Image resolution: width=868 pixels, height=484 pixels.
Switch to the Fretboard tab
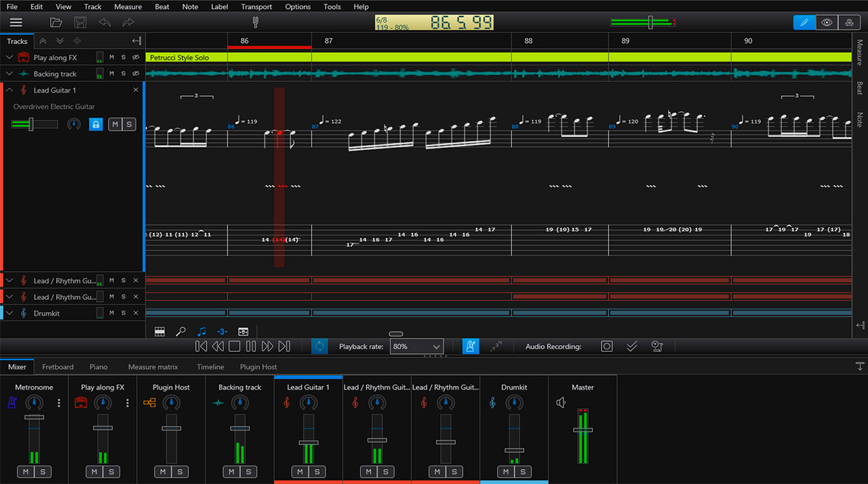tap(58, 367)
